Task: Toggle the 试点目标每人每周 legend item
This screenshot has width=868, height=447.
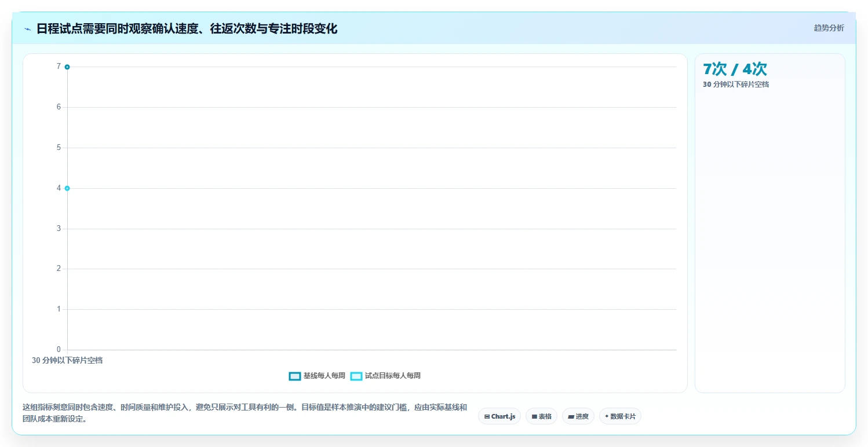Action: [x=385, y=376]
